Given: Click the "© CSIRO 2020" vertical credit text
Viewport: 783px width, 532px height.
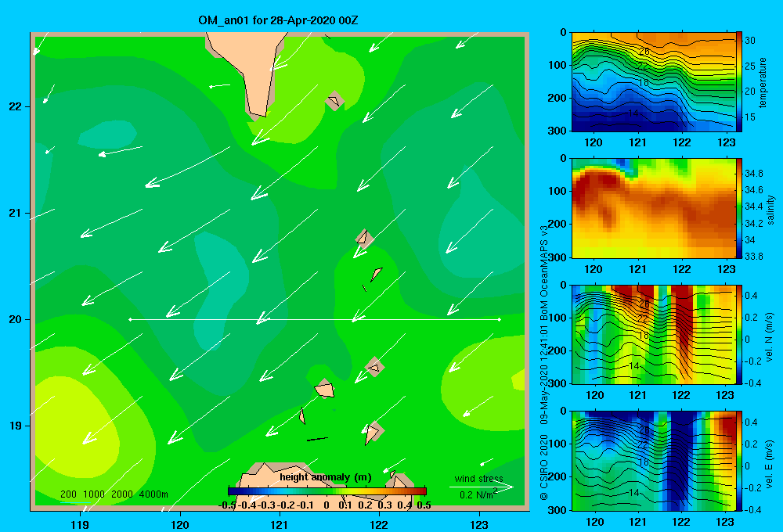Looking at the screenshot, I should [544, 467].
